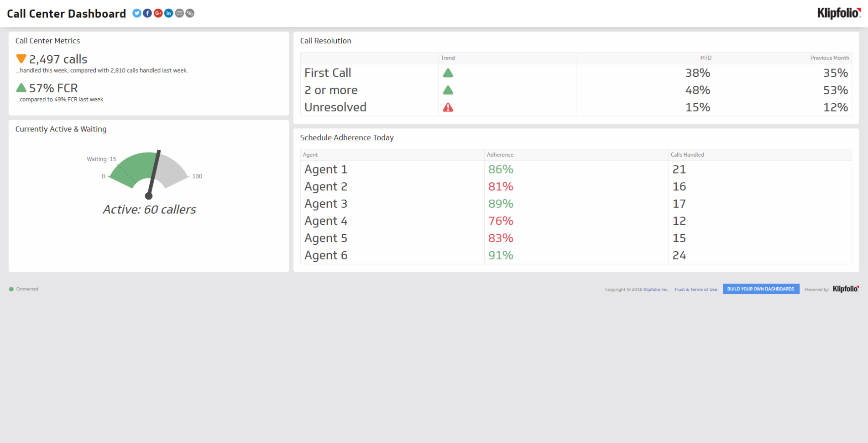
Task: Click the Trend column header
Action: (x=448, y=58)
